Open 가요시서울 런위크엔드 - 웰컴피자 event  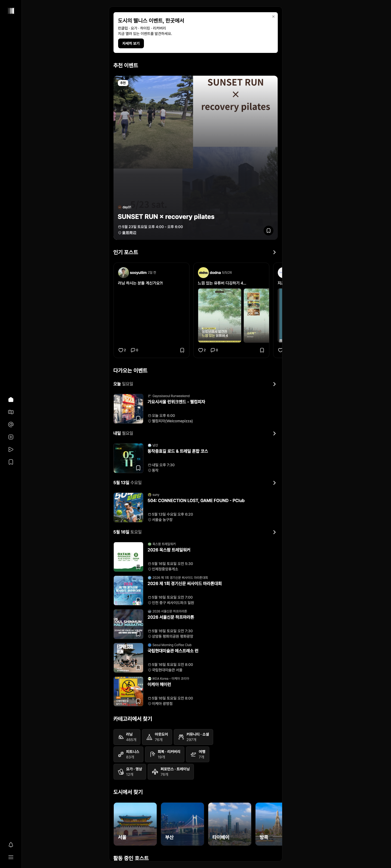tap(176, 402)
